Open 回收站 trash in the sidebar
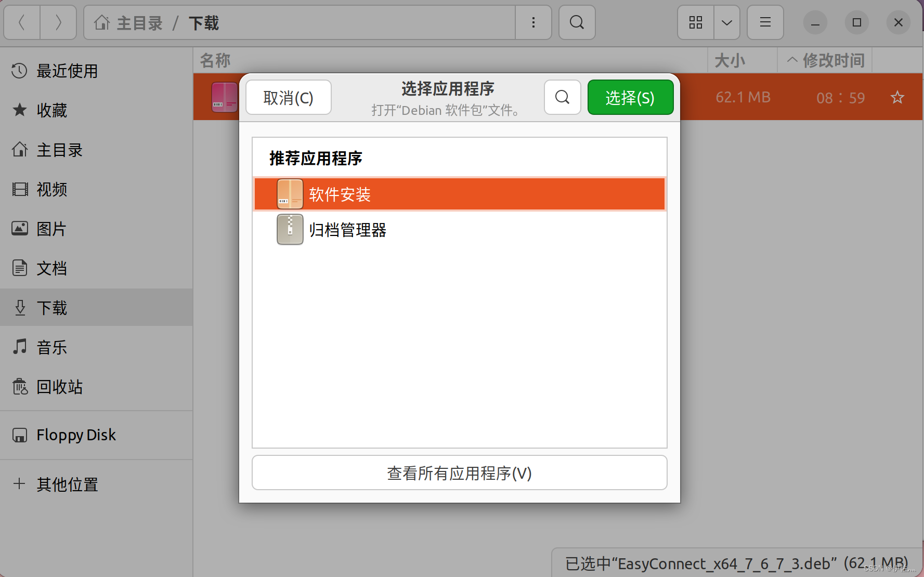Viewport: 924px width, 577px height. (97, 387)
